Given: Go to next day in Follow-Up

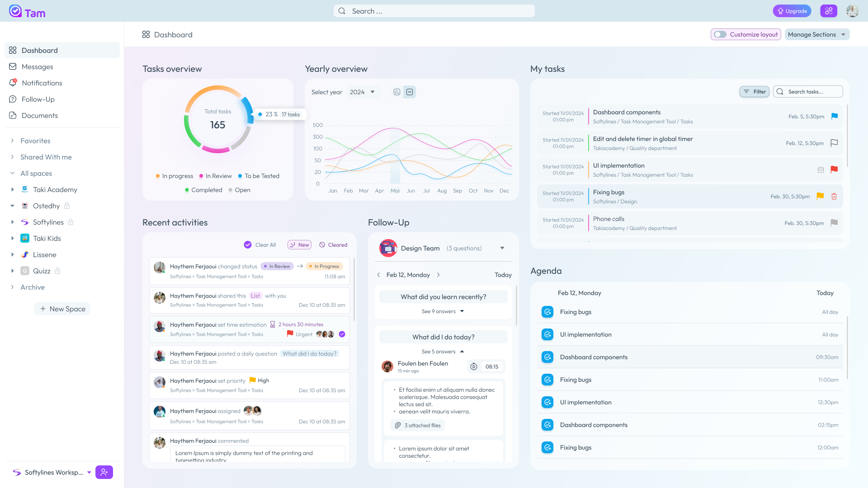Looking at the screenshot, I should 439,275.
